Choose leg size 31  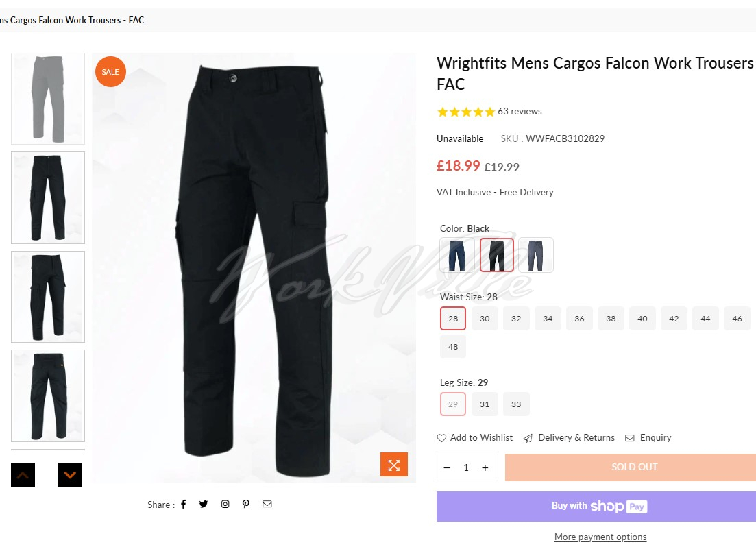click(485, 404)
